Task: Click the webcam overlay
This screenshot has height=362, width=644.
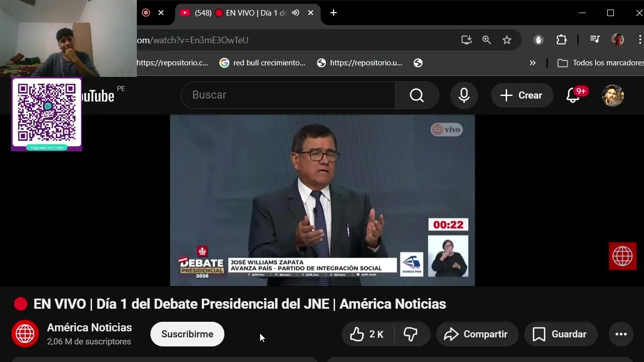Action: point(68,38)
